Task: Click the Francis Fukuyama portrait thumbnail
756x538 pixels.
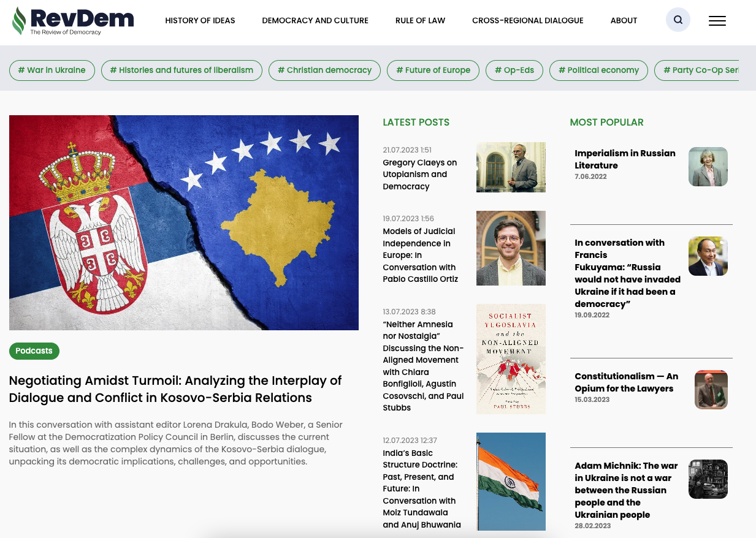Action: (x=708, y=256)
